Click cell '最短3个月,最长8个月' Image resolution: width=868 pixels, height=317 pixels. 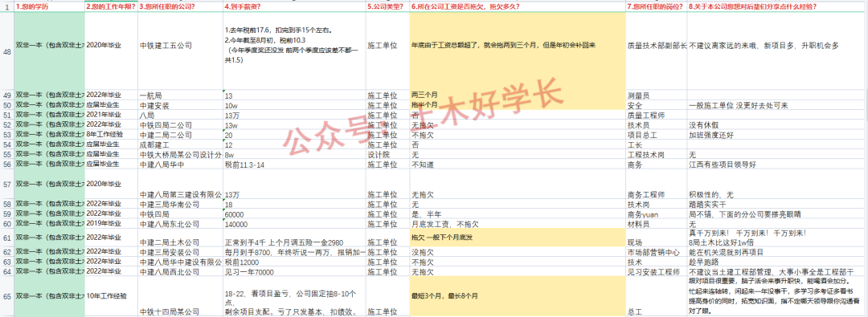click(x=518, y=296)
